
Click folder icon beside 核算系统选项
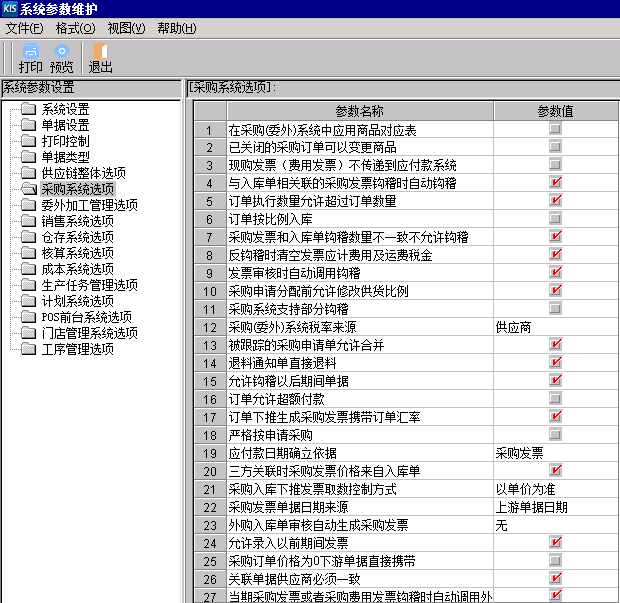28,253
